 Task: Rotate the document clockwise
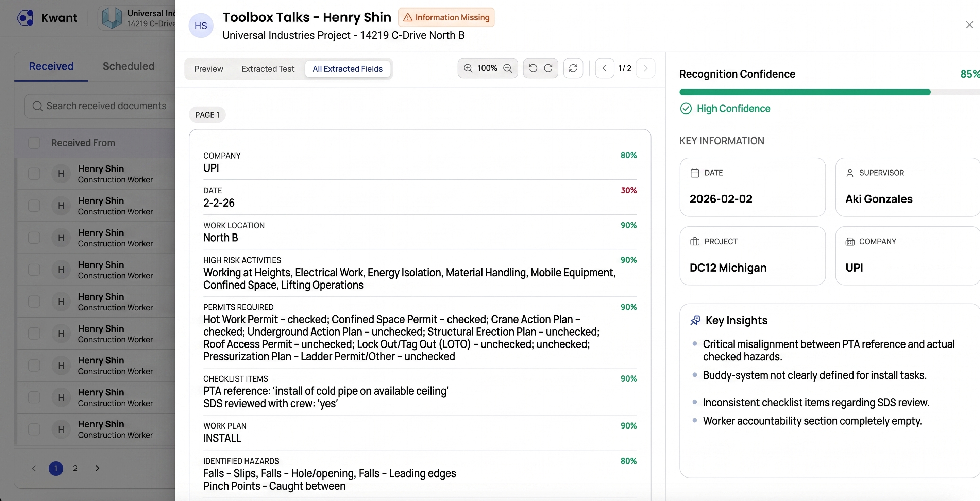coord(548,68)
